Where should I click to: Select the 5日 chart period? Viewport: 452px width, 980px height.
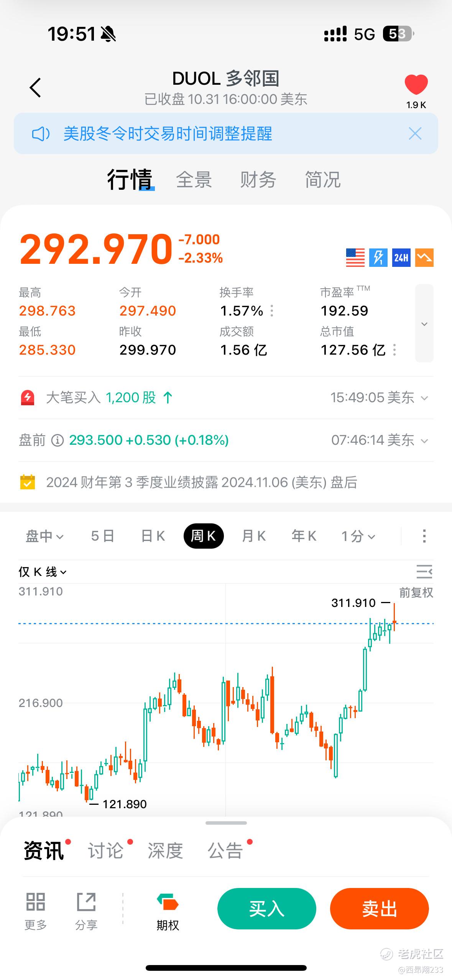[x=103, y=536]
